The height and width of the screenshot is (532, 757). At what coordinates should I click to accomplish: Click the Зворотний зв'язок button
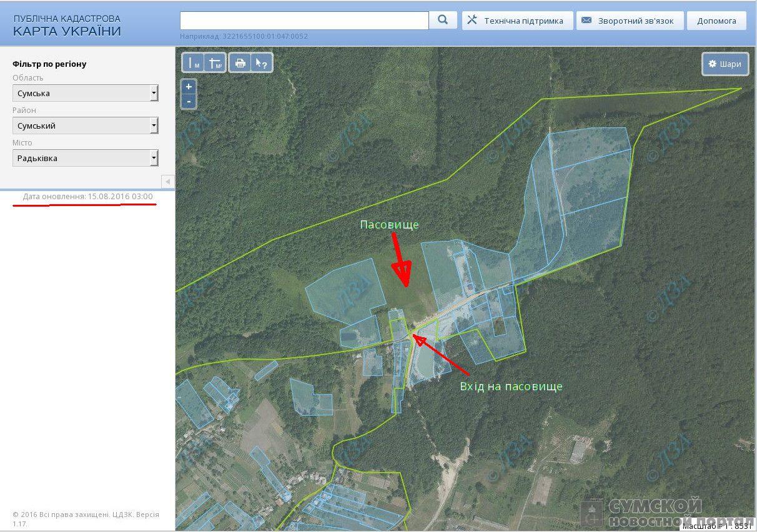(629, 21)
